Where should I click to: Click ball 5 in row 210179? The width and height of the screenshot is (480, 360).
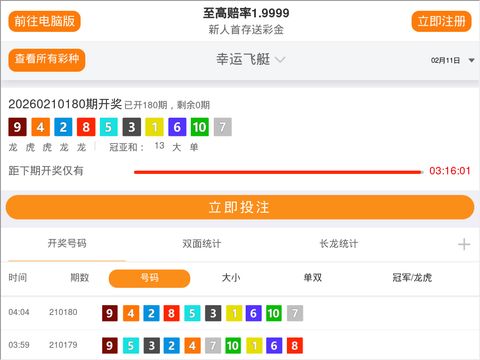pyautogui.click(x=131, y=346)
